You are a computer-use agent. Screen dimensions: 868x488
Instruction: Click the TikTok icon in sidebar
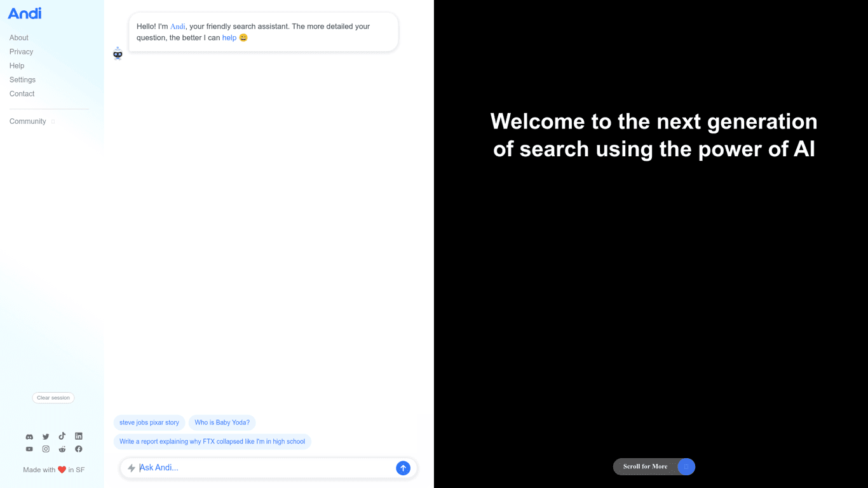62,437
